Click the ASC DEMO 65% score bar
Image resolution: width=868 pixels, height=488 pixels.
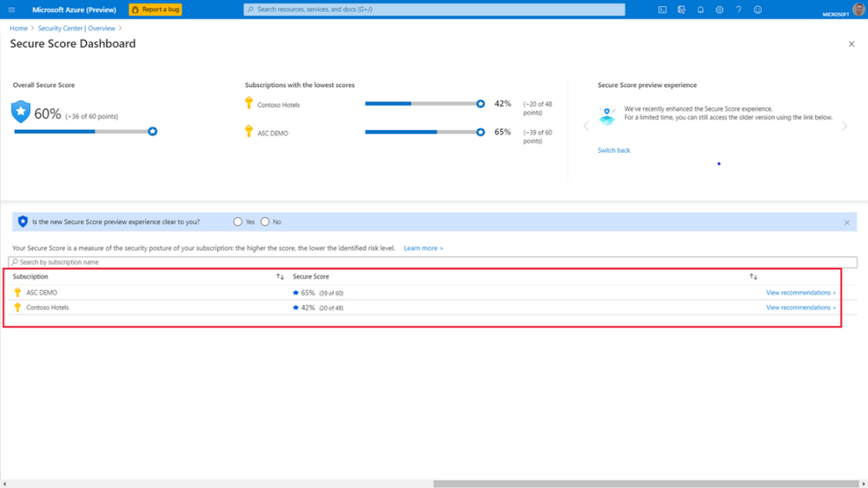425,132
